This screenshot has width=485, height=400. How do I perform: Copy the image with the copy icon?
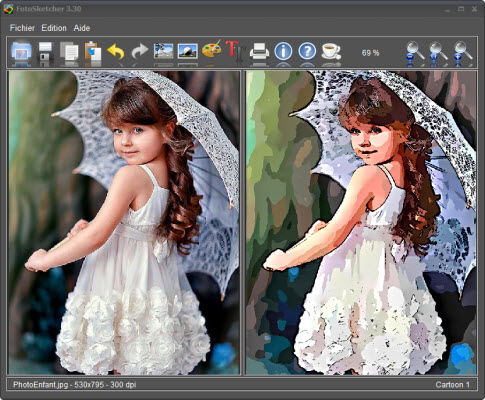click(69, 52)
